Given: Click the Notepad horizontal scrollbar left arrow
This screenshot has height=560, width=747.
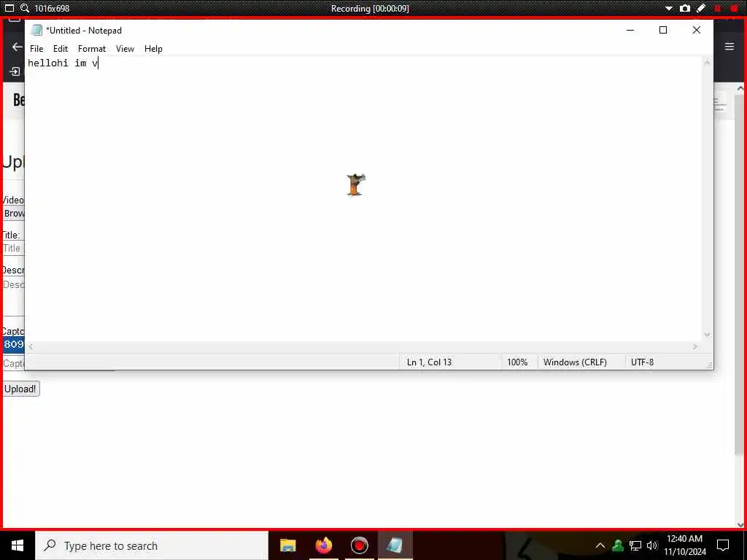Looking at the screenshot, I should (31, 346).
